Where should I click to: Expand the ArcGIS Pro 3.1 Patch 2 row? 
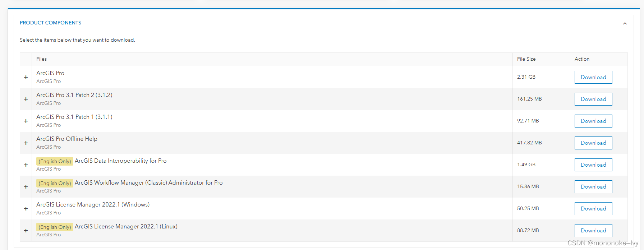coord(26,99)
